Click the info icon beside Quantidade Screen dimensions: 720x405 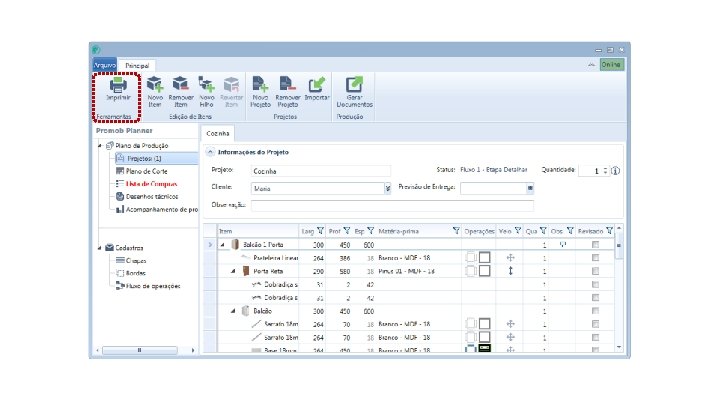[615, 171]
